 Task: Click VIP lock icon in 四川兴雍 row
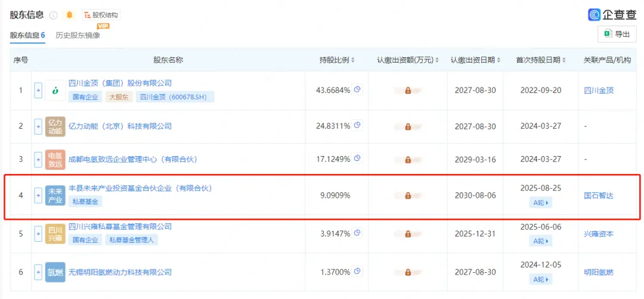coord(408,234)
